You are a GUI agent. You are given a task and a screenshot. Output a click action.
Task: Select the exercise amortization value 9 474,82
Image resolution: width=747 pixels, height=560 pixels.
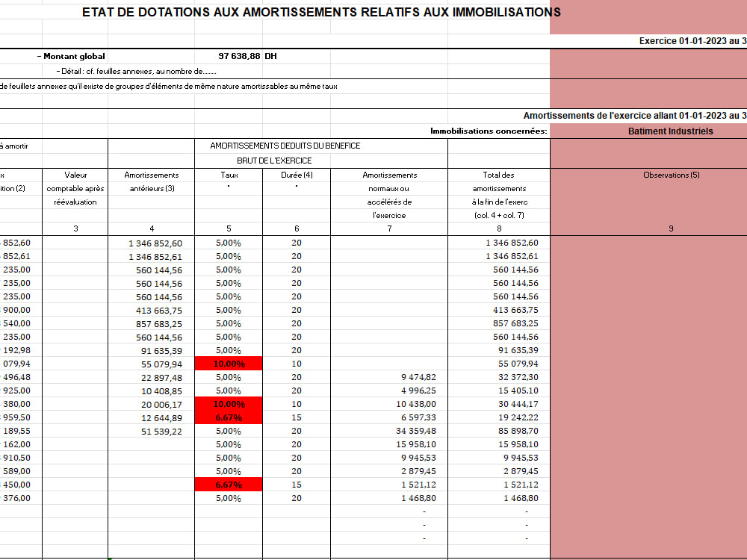pos(418,377)
